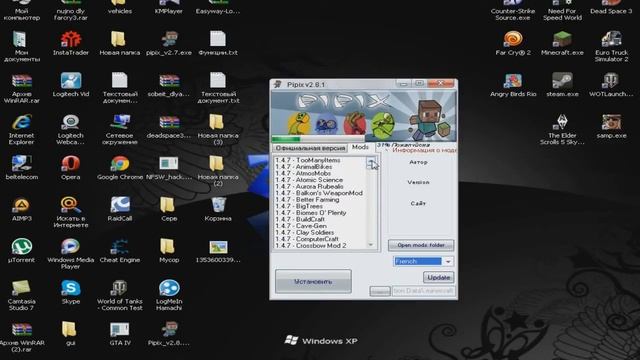
Task: Click the .minecraft path input field
Action: (x=423, y=291)
